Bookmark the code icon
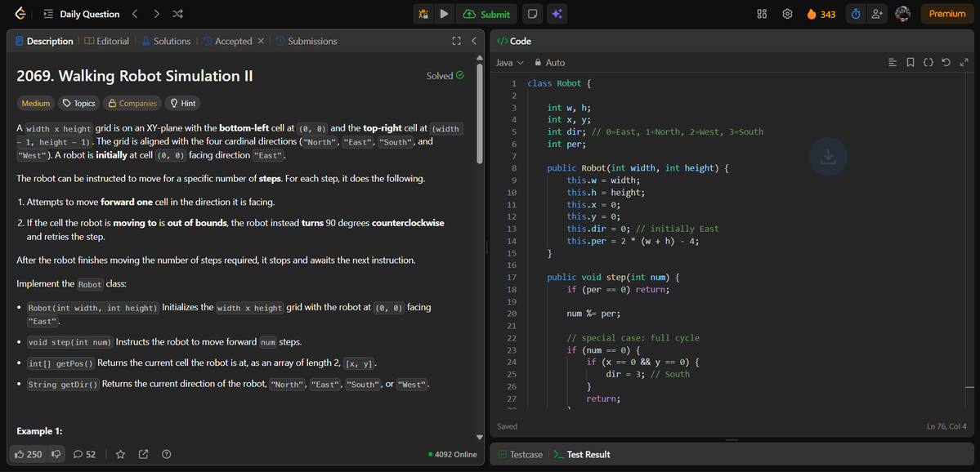The width and height of the screenshot is (980, 472). coord(911,62)
